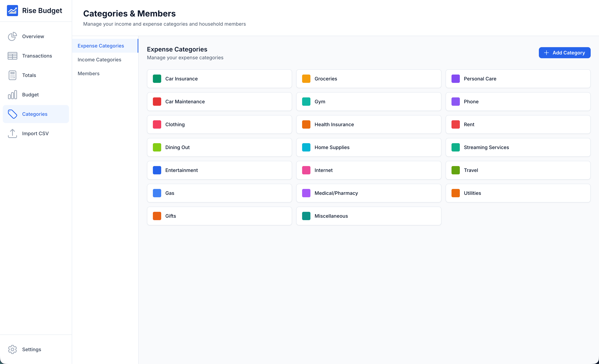Click the plus icon inside Add Category
The width and height of the screenshot is (599, 364).
(x=546, y=53)
